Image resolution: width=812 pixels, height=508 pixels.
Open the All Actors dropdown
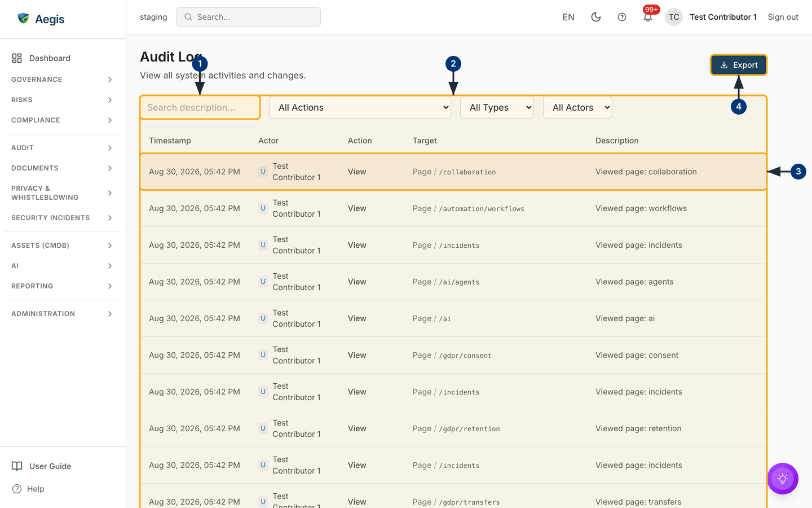click(577, 107)
